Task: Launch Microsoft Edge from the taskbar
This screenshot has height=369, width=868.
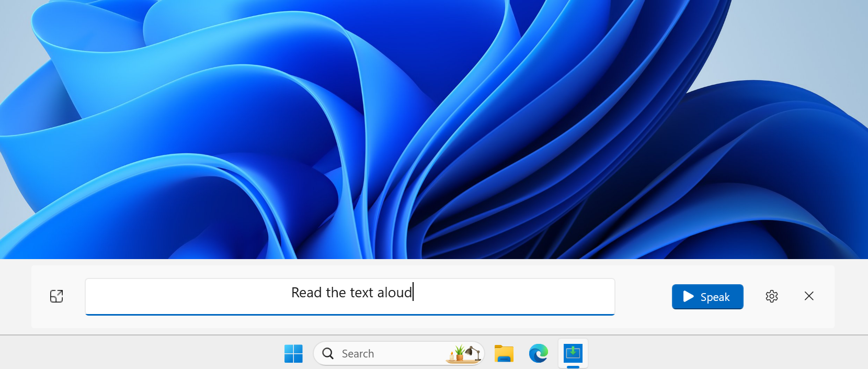Action: 539,354
